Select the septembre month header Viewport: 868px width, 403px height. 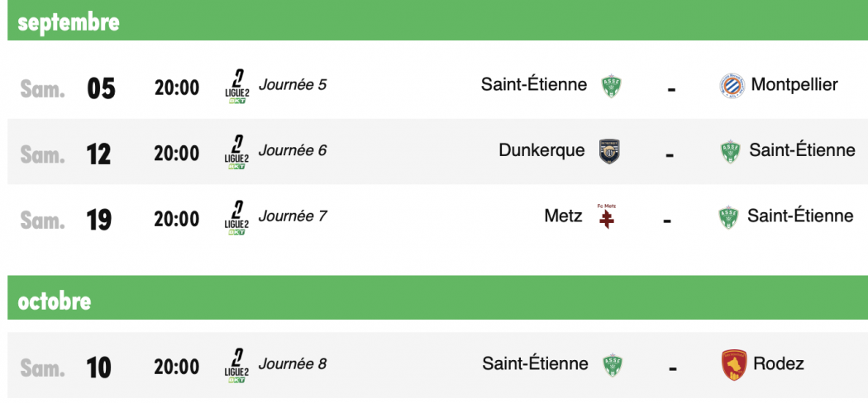tap(437, 21)
